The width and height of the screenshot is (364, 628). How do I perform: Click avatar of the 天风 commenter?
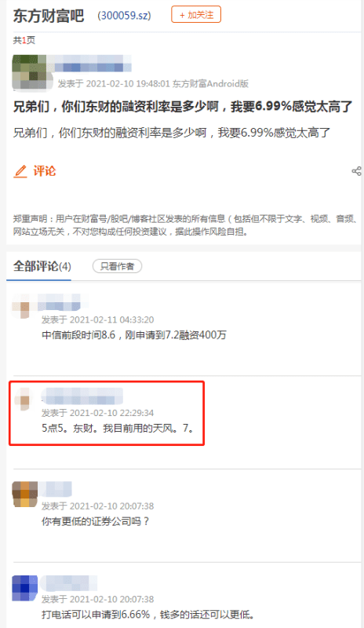[24, 399]
